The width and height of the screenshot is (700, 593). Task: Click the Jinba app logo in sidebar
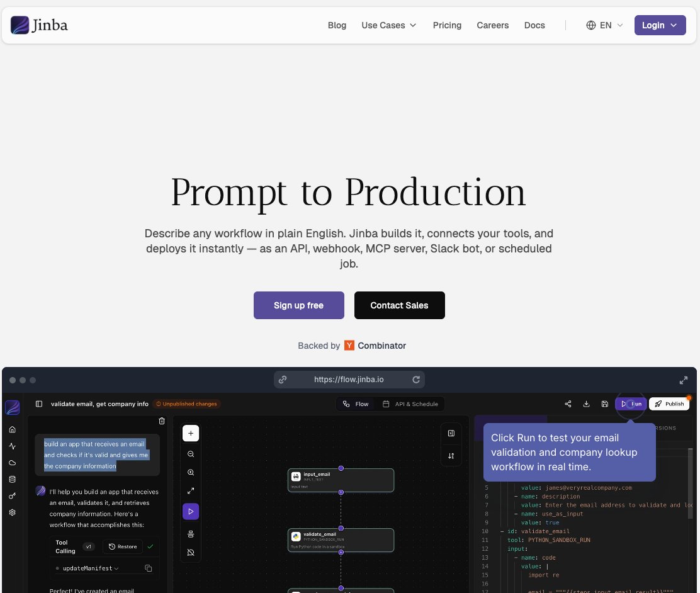[13, 407]
